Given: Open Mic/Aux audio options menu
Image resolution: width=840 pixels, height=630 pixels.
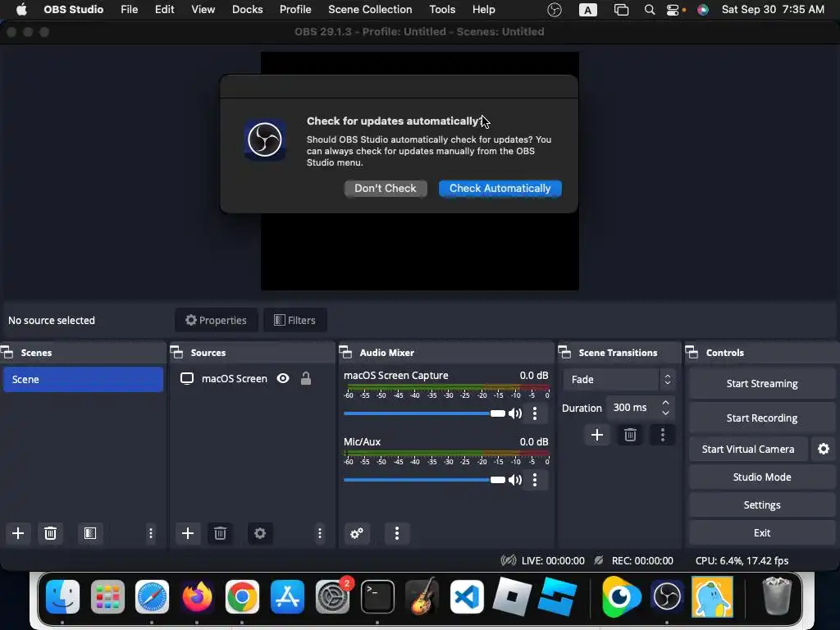Looking at the screenshot, I should pyautogui.click(x=535, y=479).
